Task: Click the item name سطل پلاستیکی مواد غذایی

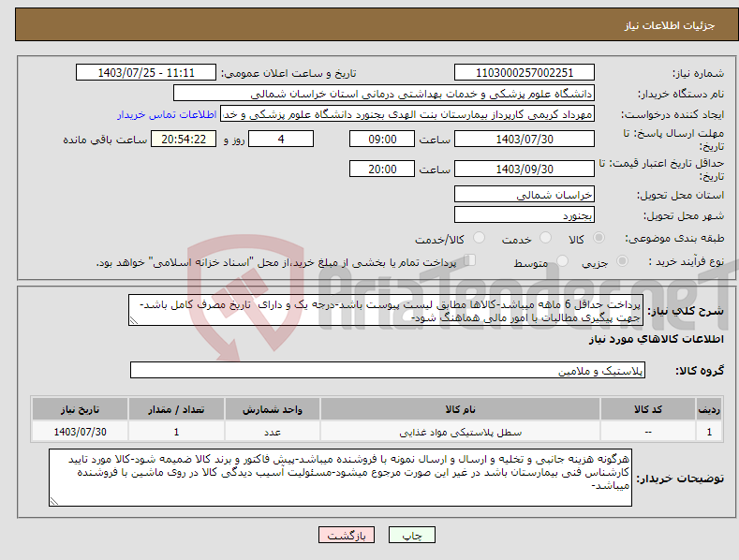Action: point(461,433)
